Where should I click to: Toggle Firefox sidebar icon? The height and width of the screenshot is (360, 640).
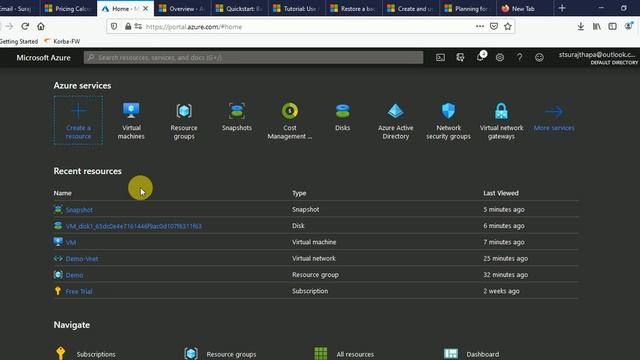click(612, 27)
